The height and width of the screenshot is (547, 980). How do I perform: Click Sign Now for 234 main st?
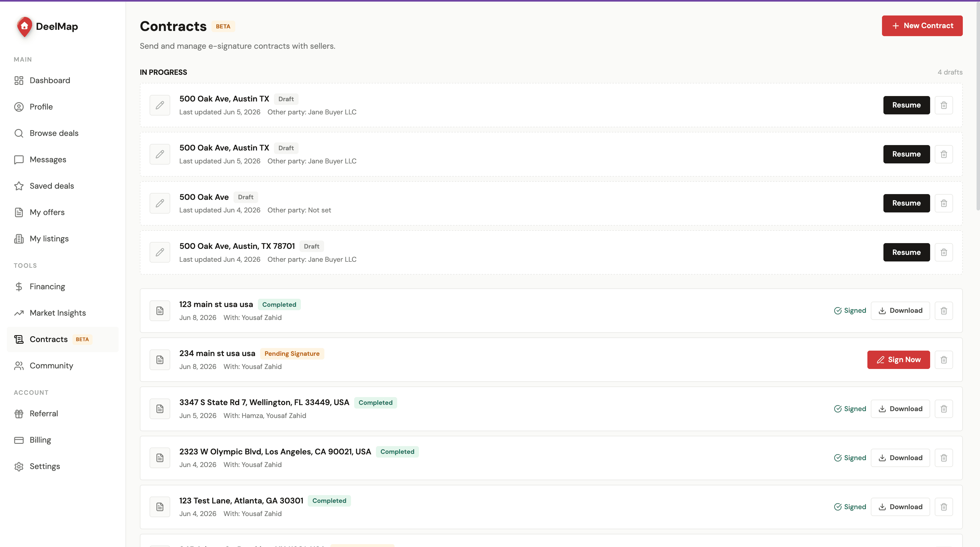[899, 360]
